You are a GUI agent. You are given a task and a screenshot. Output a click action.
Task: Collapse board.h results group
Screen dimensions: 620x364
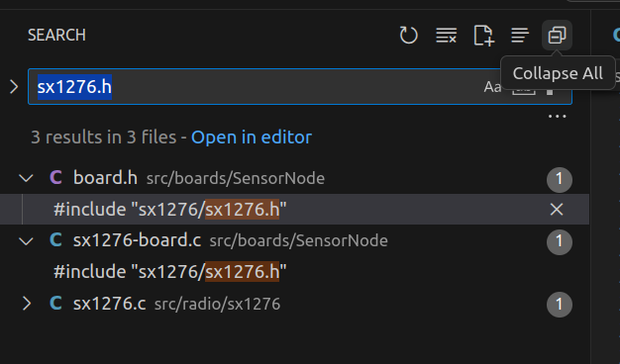(x=26, y=178)
